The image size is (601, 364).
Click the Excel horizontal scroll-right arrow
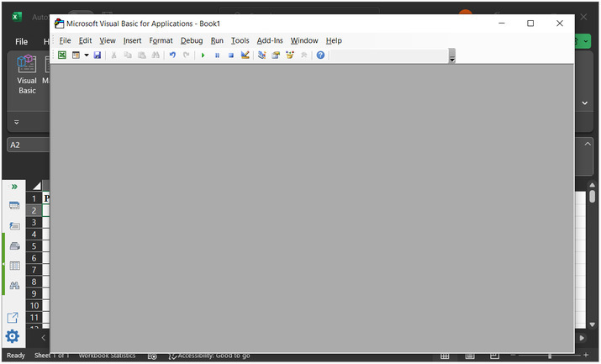click(583, 339)
